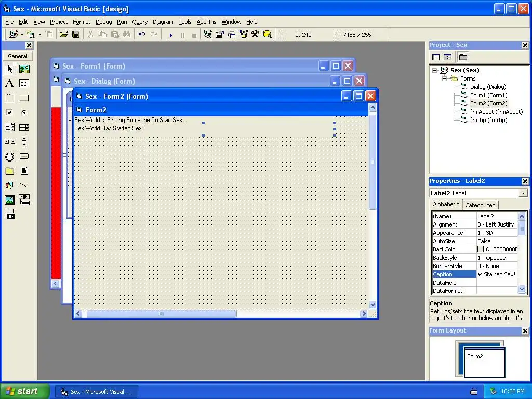
Task: Click the Find binoculars icon
Action: pyautogui.click(x=127, y=35)
